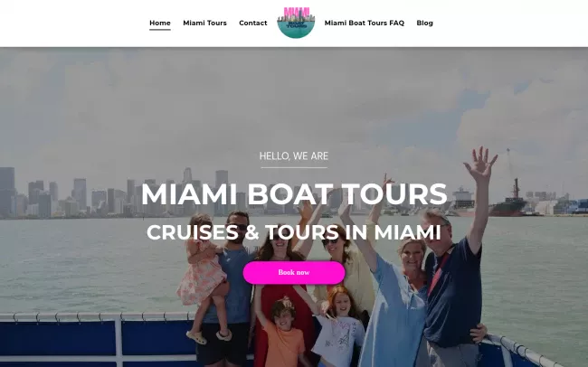The image size is (588, 367).
Task: Visit the Miami Boat Tours FAQ page
Action: click(x=365, y=23)
